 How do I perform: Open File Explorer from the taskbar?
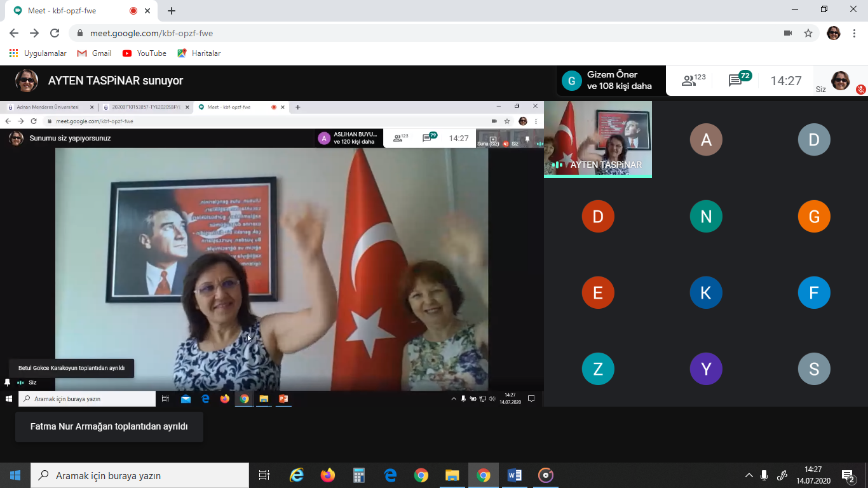pyautogui.click(x=452, y=475)
